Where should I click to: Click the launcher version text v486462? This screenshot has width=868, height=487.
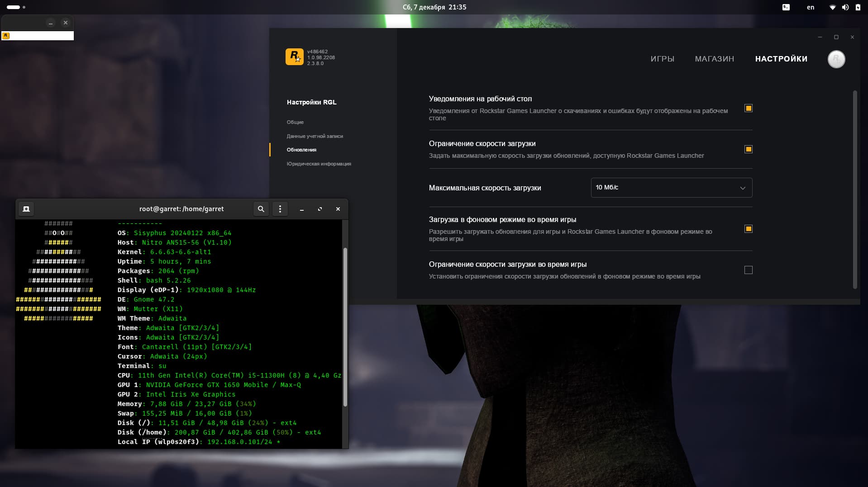[317, 52]
